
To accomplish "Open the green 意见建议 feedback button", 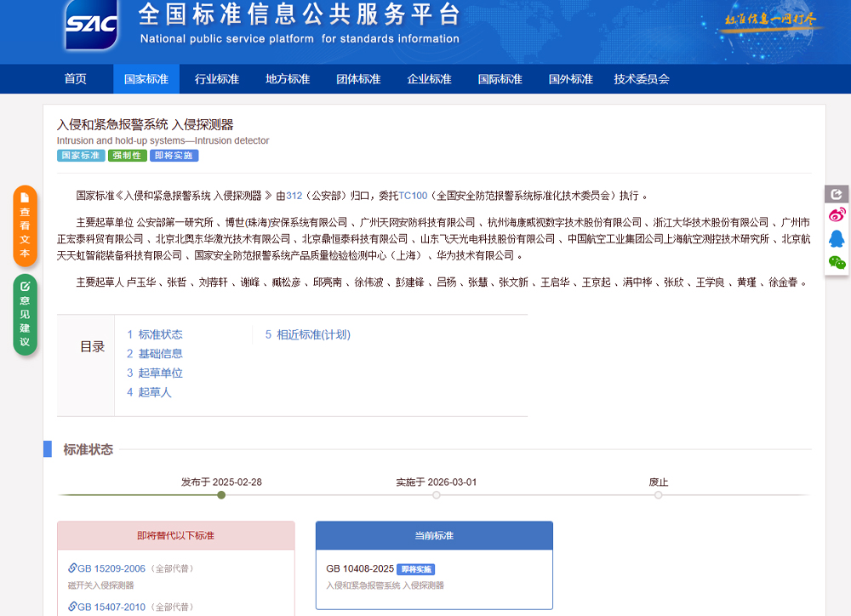I will click(25, 314).
